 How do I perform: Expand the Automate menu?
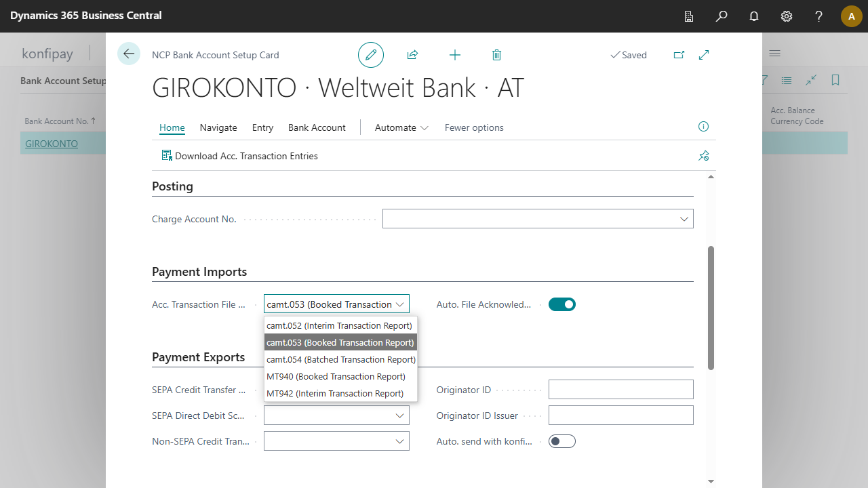(x=401, y=127)
